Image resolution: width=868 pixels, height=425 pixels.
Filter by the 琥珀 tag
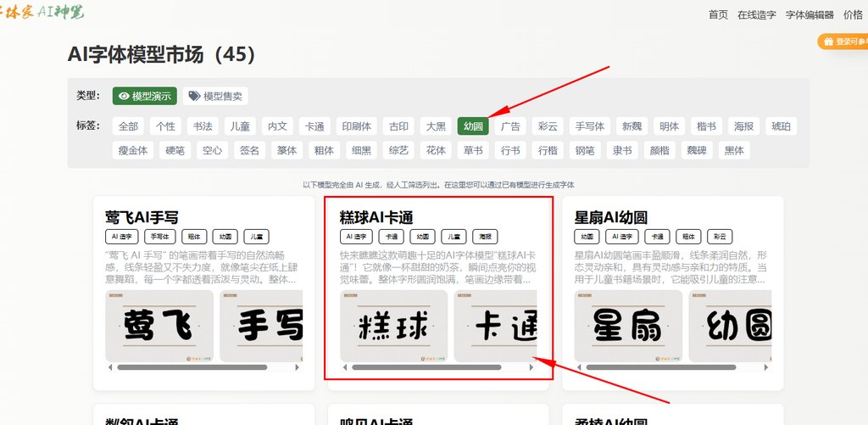pyautogui.click(x=781, y=126)
